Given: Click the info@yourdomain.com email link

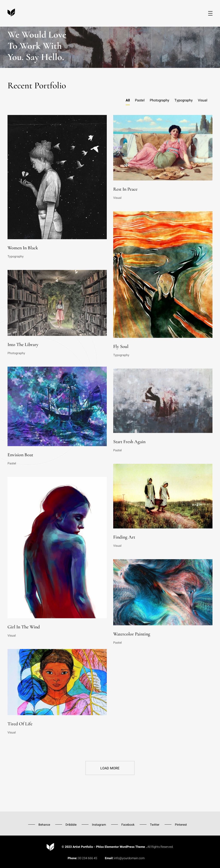Looking at the screenshot, I should [129, 858].
